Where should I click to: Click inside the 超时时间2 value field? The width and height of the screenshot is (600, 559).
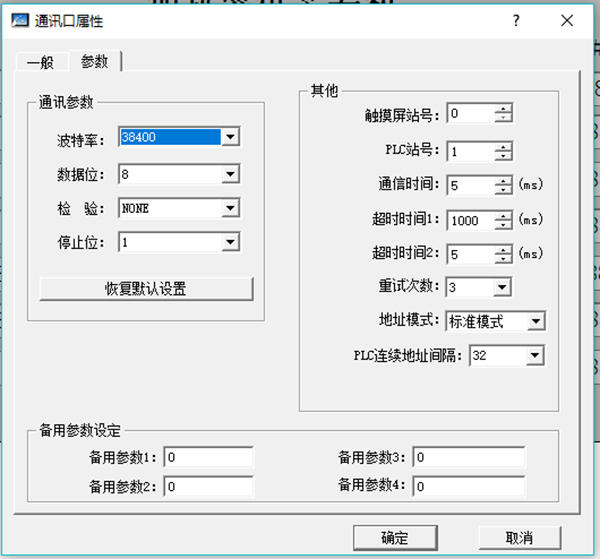point(469,254)
